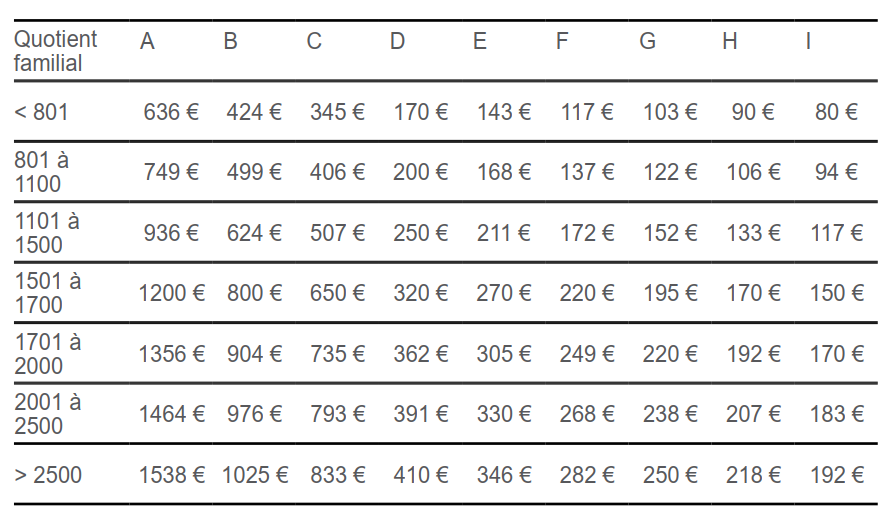Click the > 2500 row label

click(x=48, y=475)
